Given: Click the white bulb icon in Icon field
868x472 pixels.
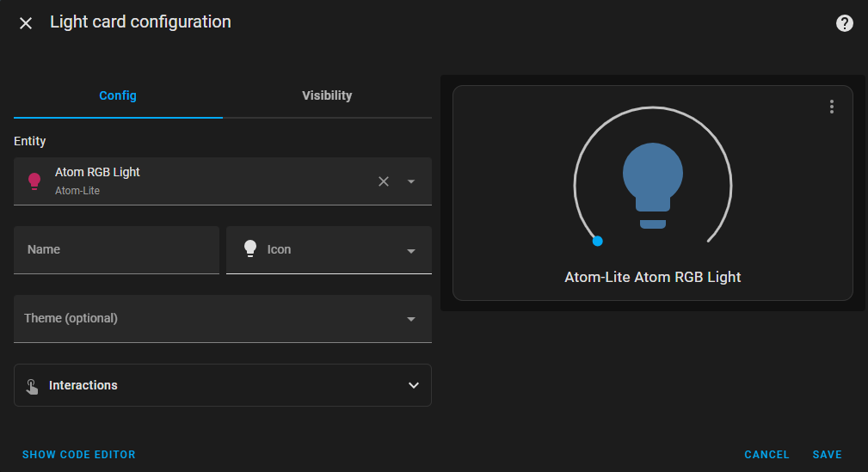Looking at the screenshot, I should [250, 249].
